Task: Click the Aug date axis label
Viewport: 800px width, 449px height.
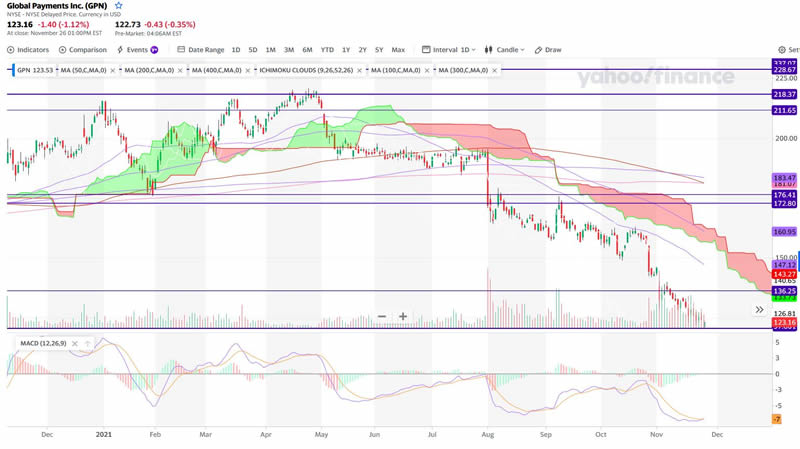Action: click(488, 435)
